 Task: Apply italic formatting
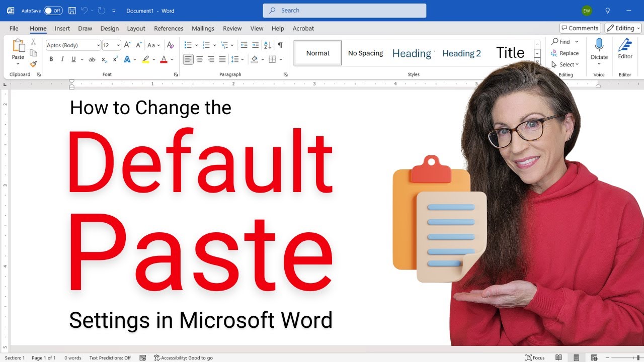[x=62, y=59]
